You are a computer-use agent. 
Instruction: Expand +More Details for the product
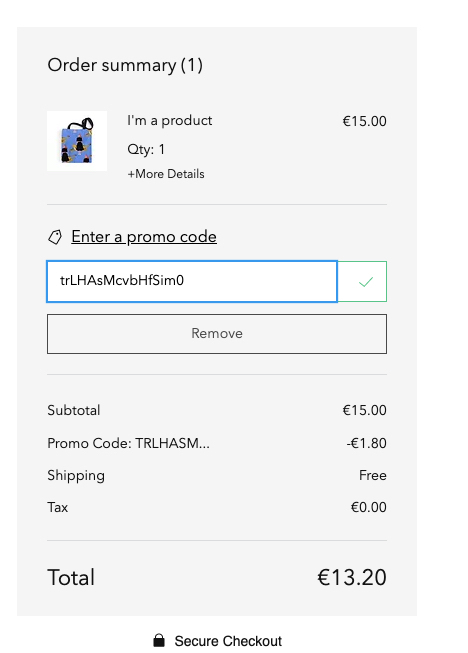(x=166, y=174)
